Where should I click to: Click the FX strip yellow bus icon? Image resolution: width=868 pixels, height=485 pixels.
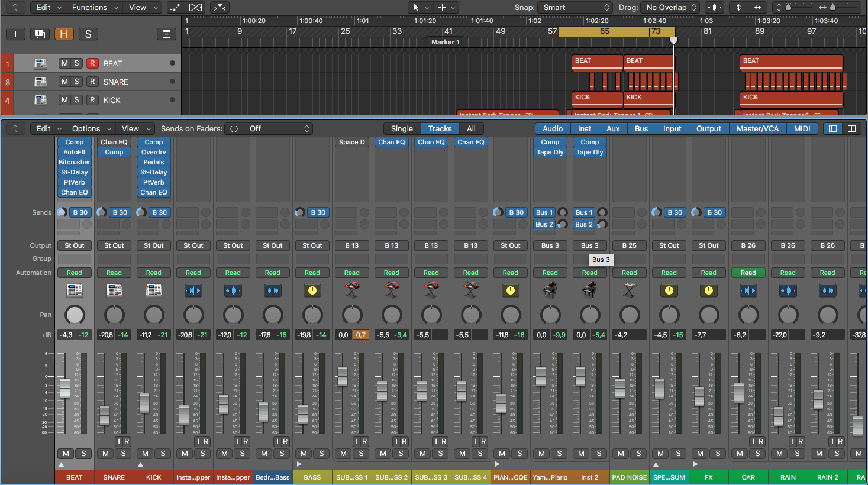709,290
